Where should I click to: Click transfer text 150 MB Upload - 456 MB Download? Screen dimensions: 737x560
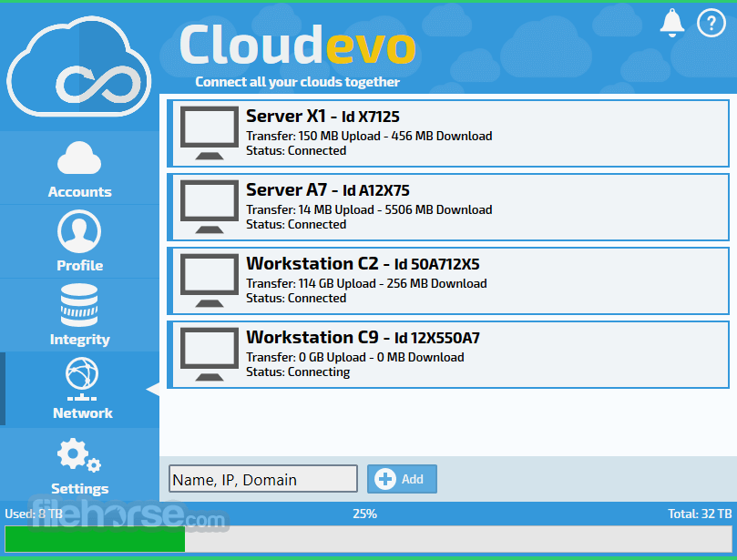point(395,136)
